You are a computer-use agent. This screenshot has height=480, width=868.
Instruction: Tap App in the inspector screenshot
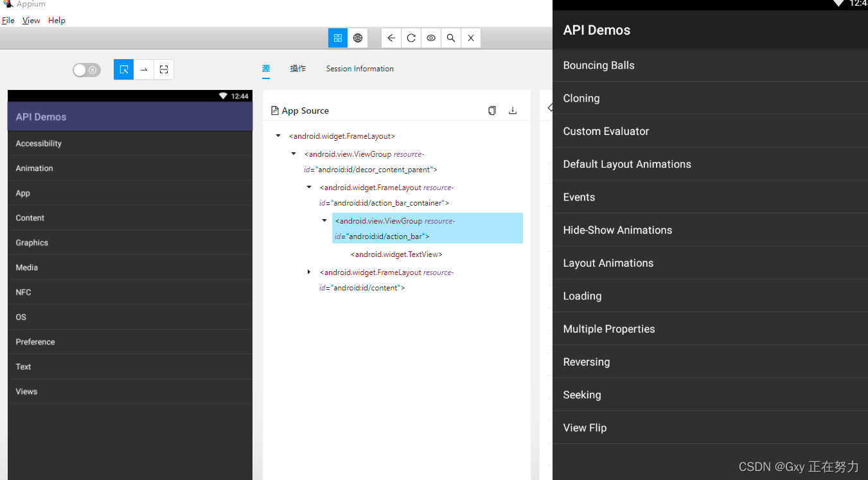[130, 193]
